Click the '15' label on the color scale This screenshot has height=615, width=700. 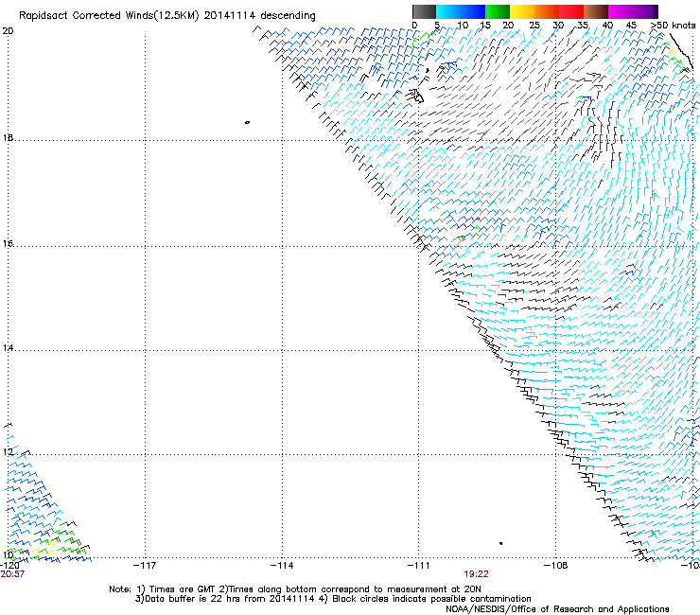[x=485, y=25]
